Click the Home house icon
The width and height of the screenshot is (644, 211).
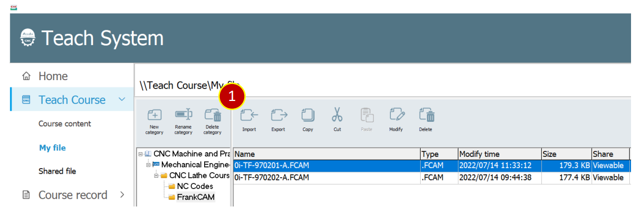click(27, 76)
